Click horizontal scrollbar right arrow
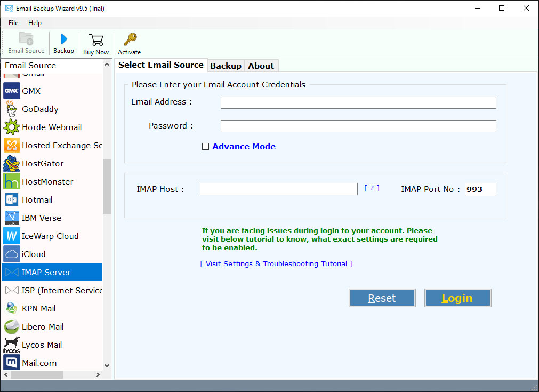Screen dimensions: 539x392 (x=98, y=374)
